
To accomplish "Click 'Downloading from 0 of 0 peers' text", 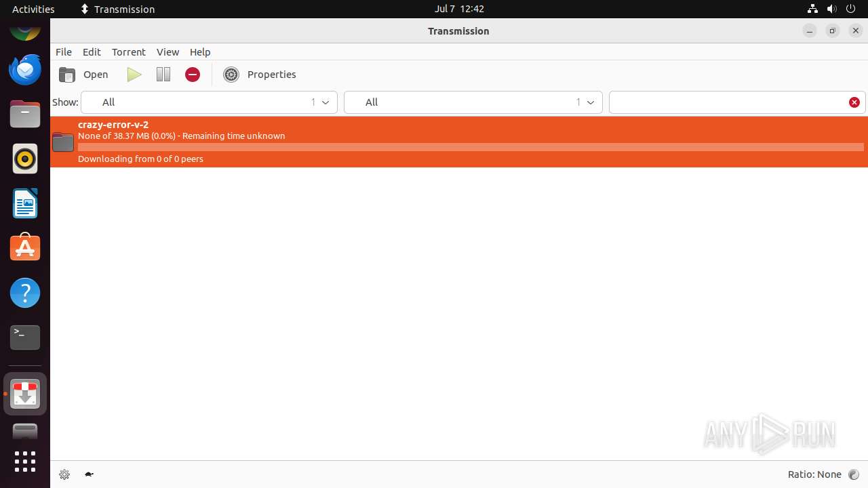I will pos(140,159).
